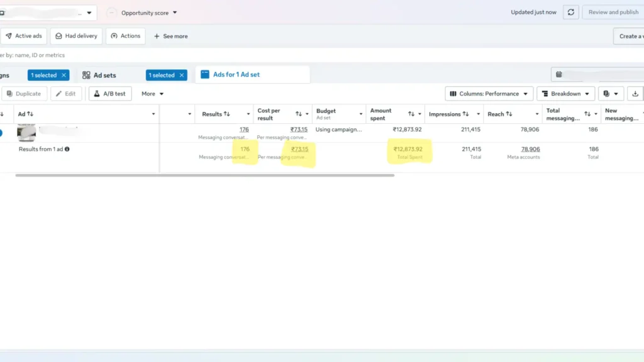The height and width of the screenshot is (362, 644).
Task: Click the info icon beside Results from 1 ad
Action: (x=67, y=149)
